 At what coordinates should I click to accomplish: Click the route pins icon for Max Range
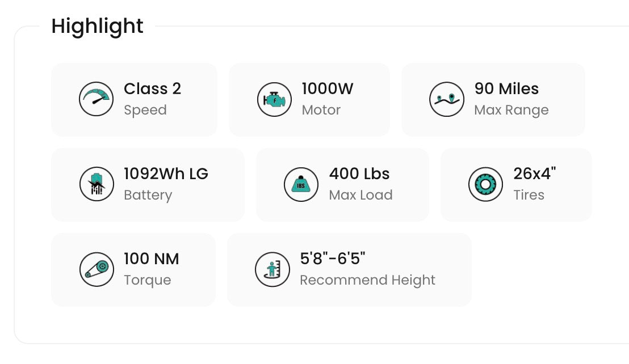tap(447, 99)
